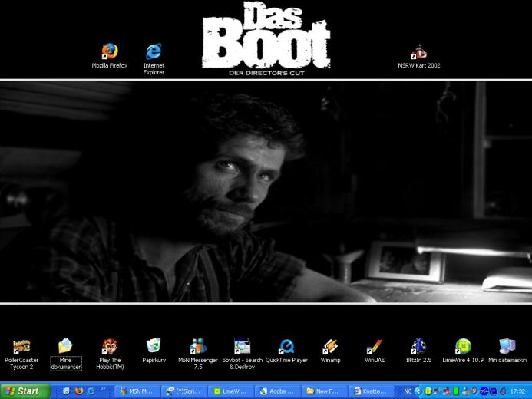Click the green bar tray icon
This screenshot has width=532, height=399.
[x=456, y=391]
